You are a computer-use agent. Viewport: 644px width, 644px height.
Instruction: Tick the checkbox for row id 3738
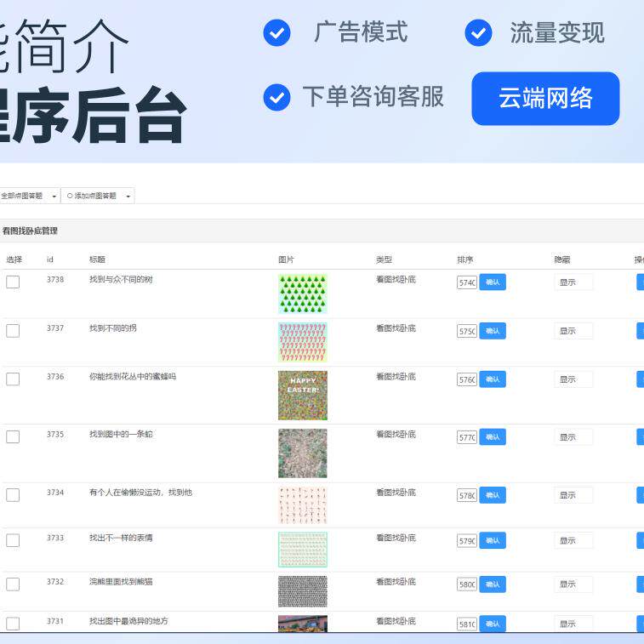pos(13,282)
